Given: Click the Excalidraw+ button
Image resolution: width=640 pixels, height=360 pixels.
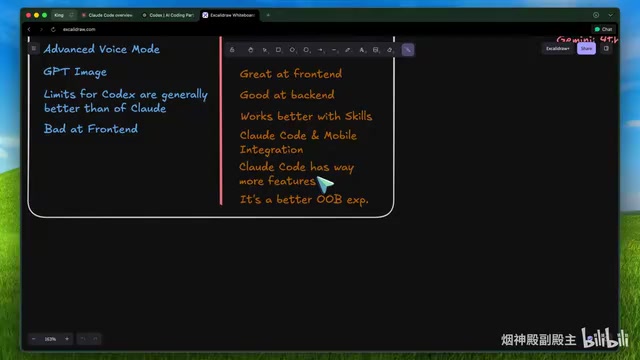Looking at the screenshot, I should (x=558, y=49).
